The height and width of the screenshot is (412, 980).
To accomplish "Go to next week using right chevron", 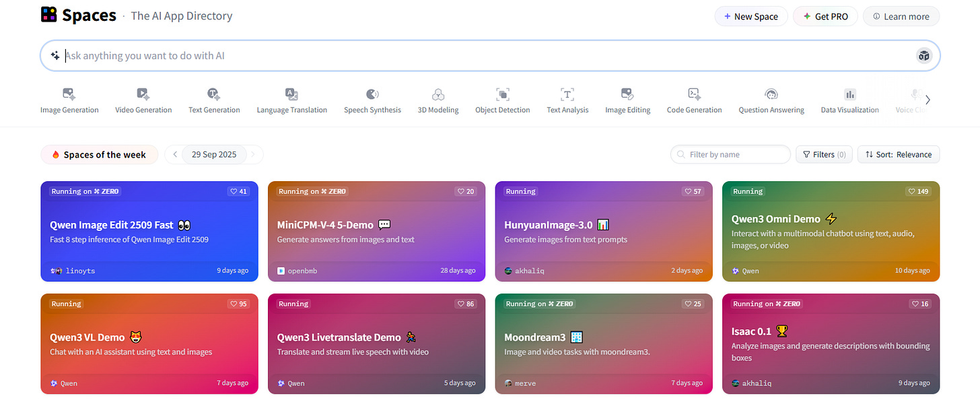I will pyautogui.click(x=253, y=154).
